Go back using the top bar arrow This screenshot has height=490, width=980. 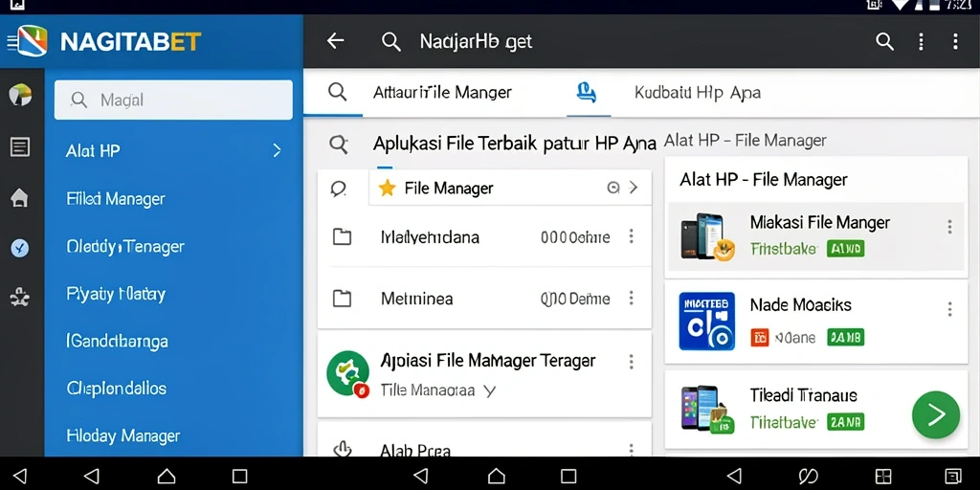click(336, 41)
